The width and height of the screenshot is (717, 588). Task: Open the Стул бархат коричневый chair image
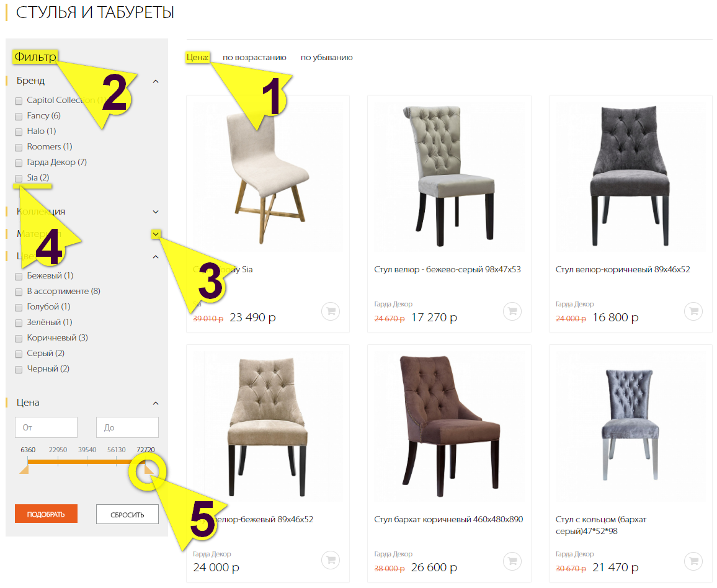pyautogui.click(x=448, y=426)
